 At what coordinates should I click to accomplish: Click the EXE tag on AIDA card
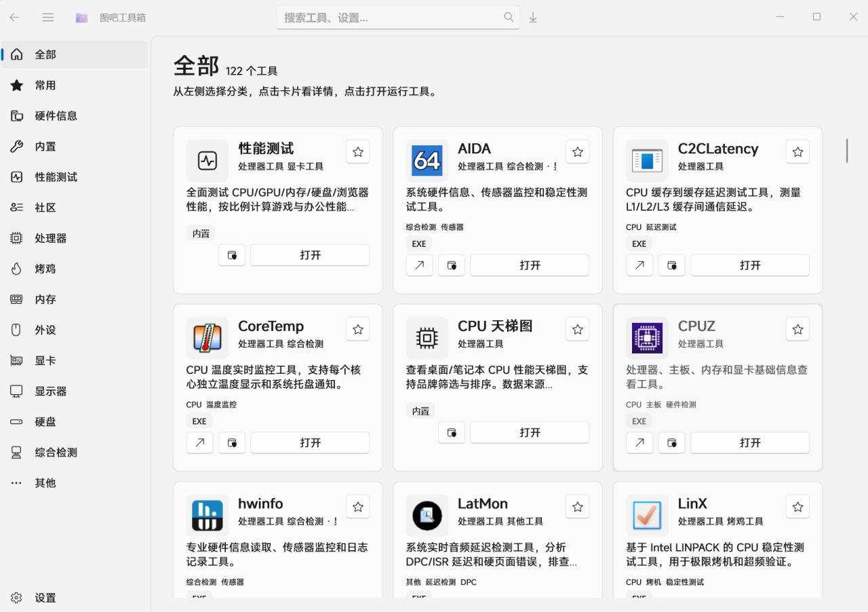[x=419, y=244]
